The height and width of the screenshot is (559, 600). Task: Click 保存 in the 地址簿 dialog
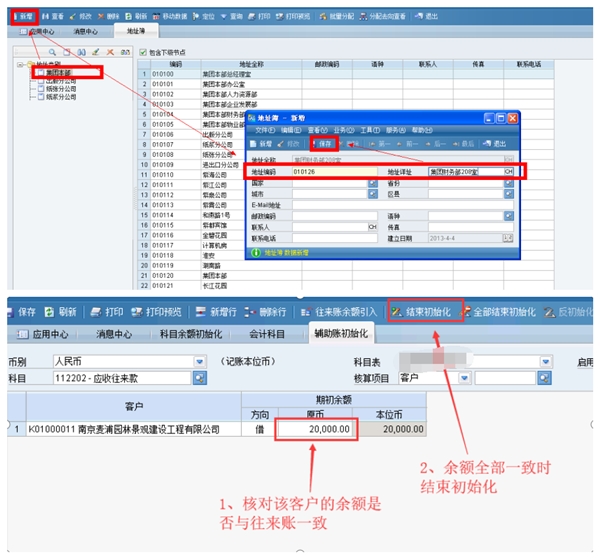[325, 144]
